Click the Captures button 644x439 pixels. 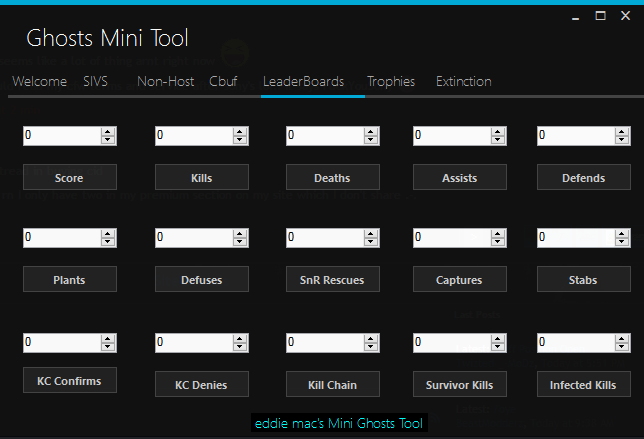460,279
